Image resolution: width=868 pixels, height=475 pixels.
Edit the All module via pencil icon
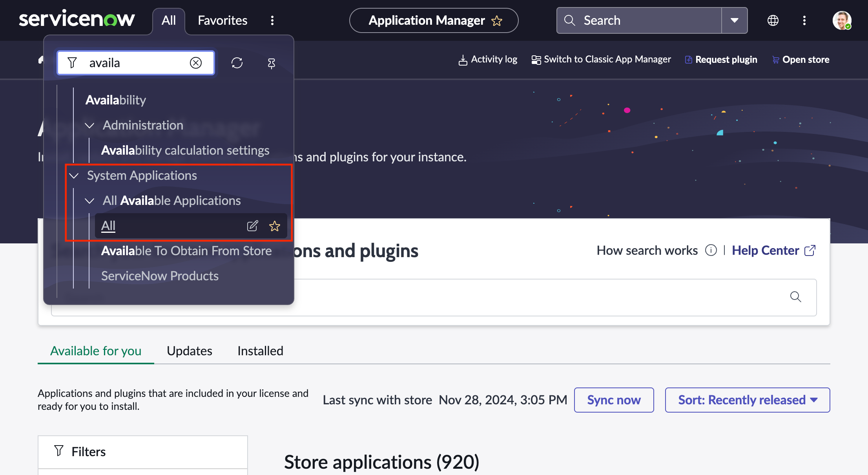tap(253, 226)
